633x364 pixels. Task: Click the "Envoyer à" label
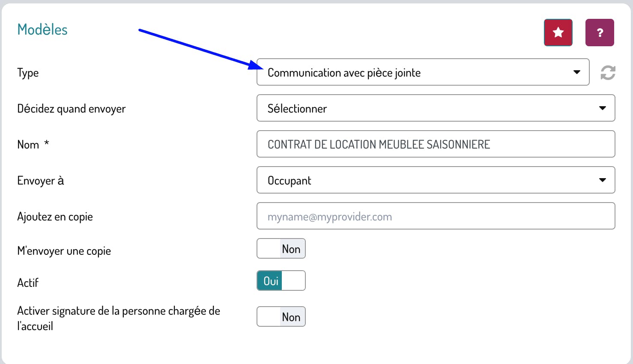coord(40,181)
